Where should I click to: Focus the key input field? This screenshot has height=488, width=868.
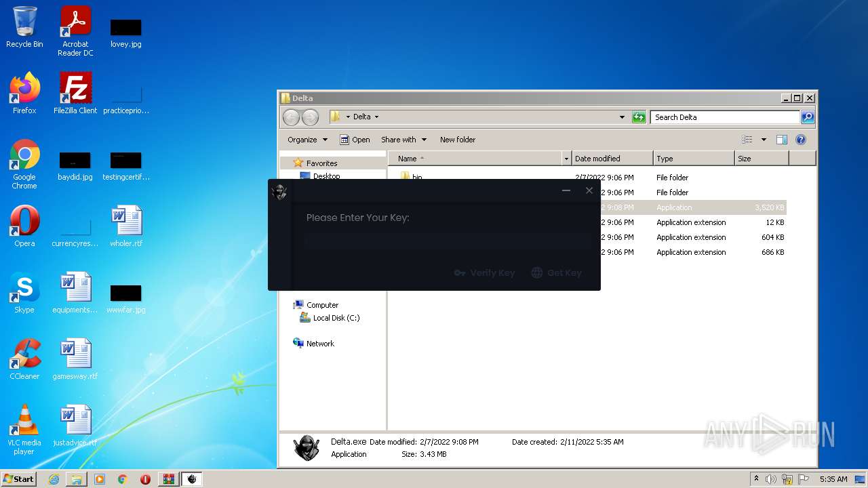tap(448, 240)
